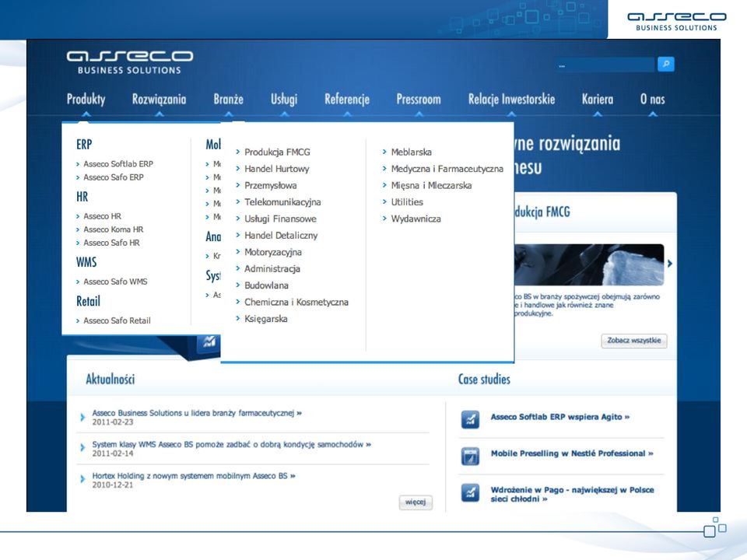Open the Asseco Safo WMS link
This screenshot has height=560, width=747.
point(115,282)
